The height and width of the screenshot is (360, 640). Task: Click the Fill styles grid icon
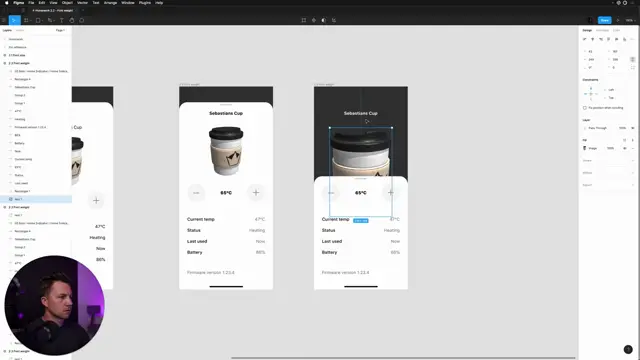pyautogui.click(x=624, y=140)
